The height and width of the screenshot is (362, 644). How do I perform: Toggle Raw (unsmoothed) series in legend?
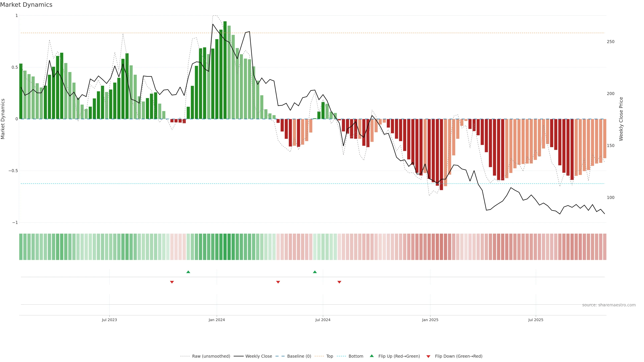point(211,356)
